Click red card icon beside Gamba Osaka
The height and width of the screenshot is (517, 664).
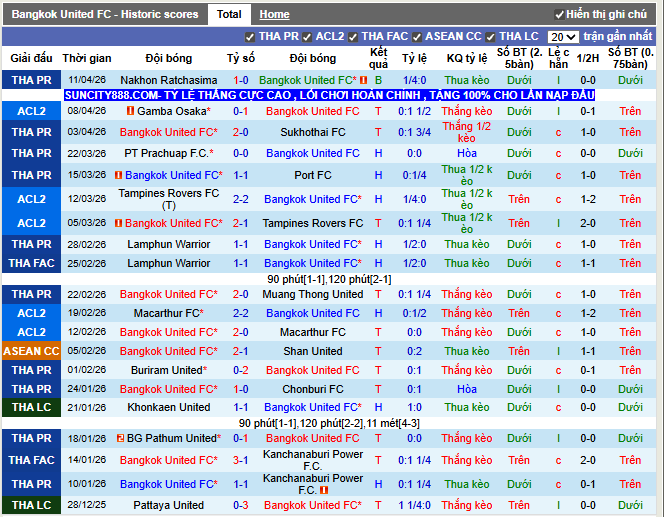point(131,111)
